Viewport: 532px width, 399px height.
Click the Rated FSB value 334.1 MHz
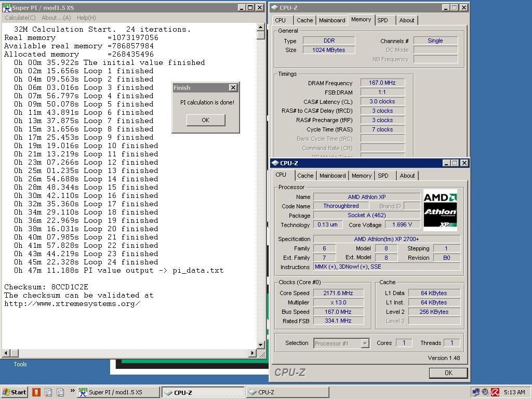click(x=338, y=321)
